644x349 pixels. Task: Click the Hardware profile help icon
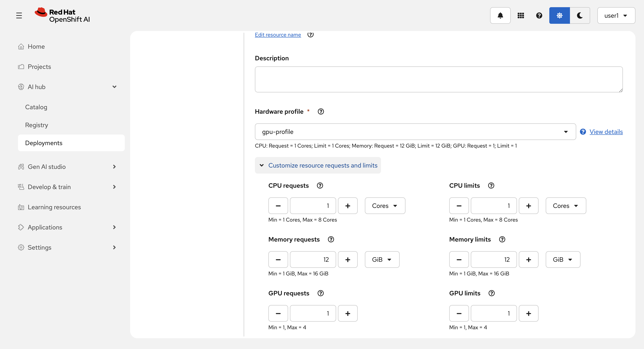coord(320,111)
